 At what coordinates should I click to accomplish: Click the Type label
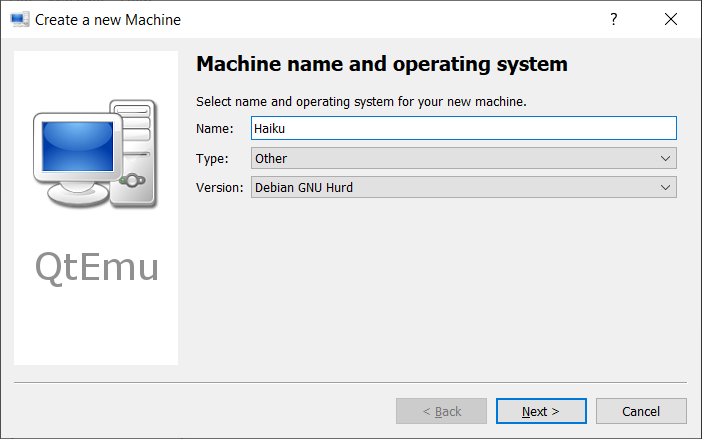tap(212, 158)
